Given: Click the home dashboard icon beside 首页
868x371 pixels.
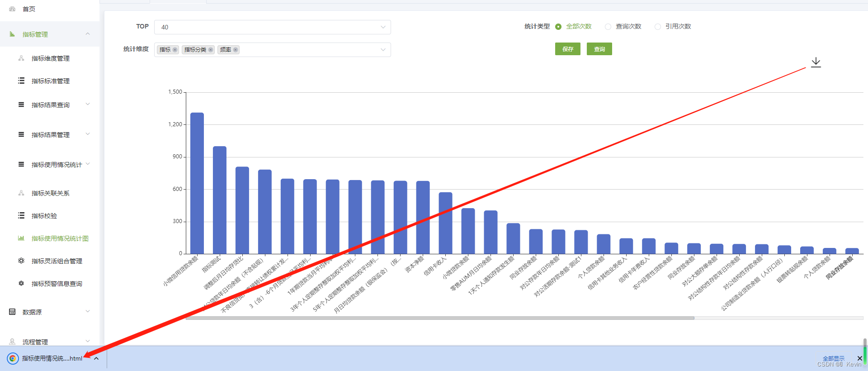Looking at the screenshot, I should pos(12,9).
